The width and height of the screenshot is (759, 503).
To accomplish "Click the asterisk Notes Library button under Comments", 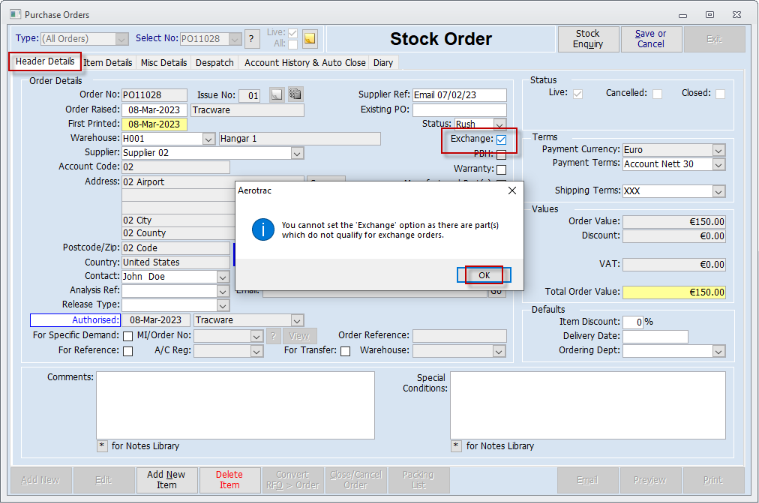I will [x=102, y=446].
